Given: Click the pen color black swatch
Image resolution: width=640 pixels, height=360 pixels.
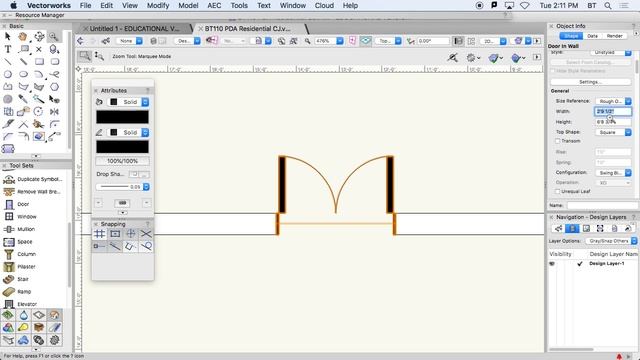Looking at the screenshot, I should [x=122, y=147].
